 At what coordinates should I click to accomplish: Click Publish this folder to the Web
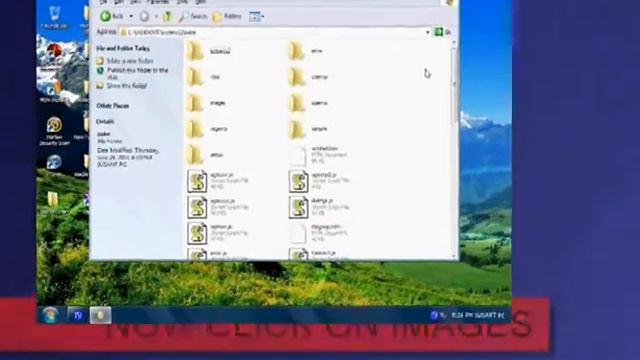pyautogui.click(x=137, y=73)
